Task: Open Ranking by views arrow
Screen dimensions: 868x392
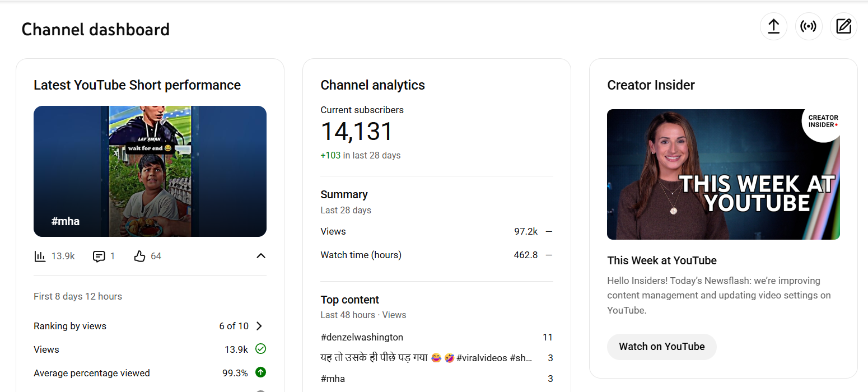Action: [259, 326]
